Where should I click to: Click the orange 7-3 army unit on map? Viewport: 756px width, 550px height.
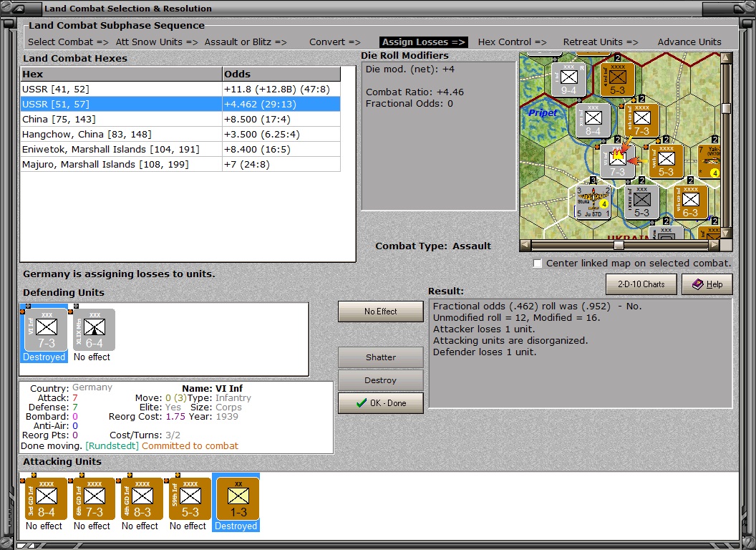[641, 120]
